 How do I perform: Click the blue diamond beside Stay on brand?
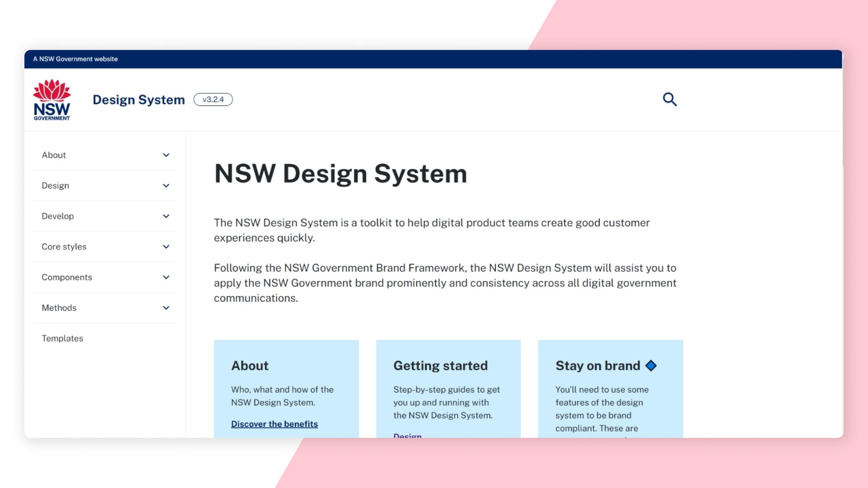pyautogui.click(x=651, y=366)
